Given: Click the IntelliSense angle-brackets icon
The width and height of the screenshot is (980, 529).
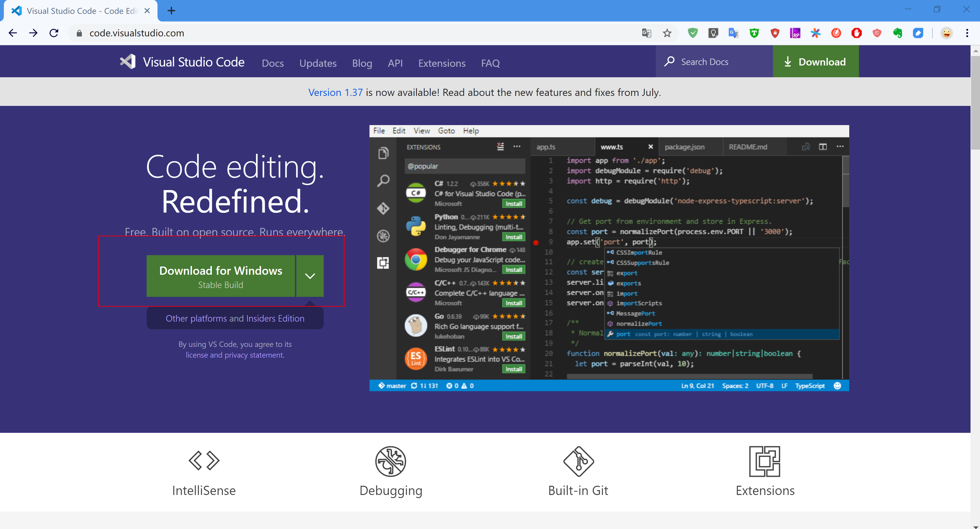Looking at the screenshot, I should click(x=204, y=460).
